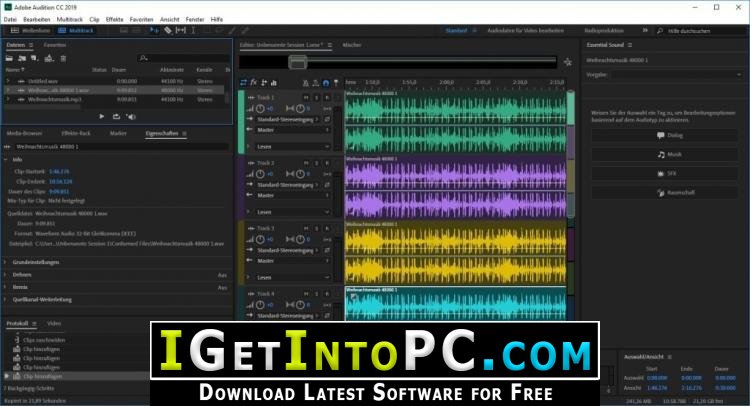Open the Effekte menu
Viewport: 750px width, 406px height.
(x=114, y=19)
